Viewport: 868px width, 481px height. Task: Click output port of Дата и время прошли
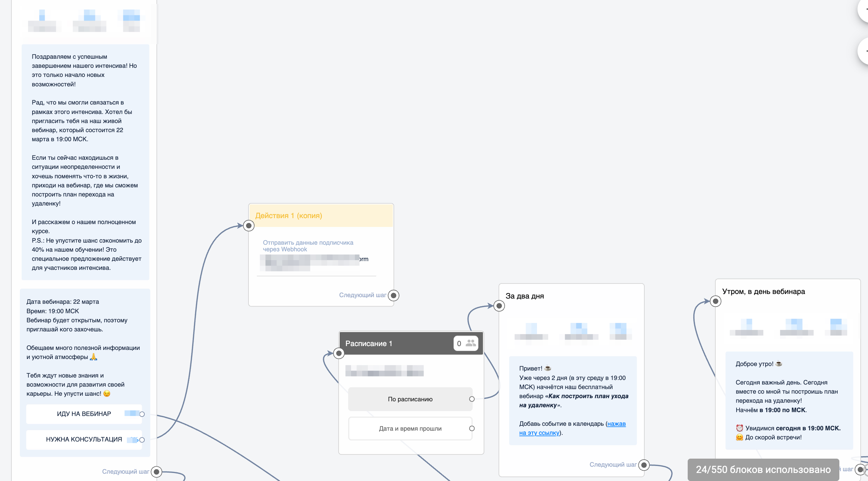click(472, 428)
